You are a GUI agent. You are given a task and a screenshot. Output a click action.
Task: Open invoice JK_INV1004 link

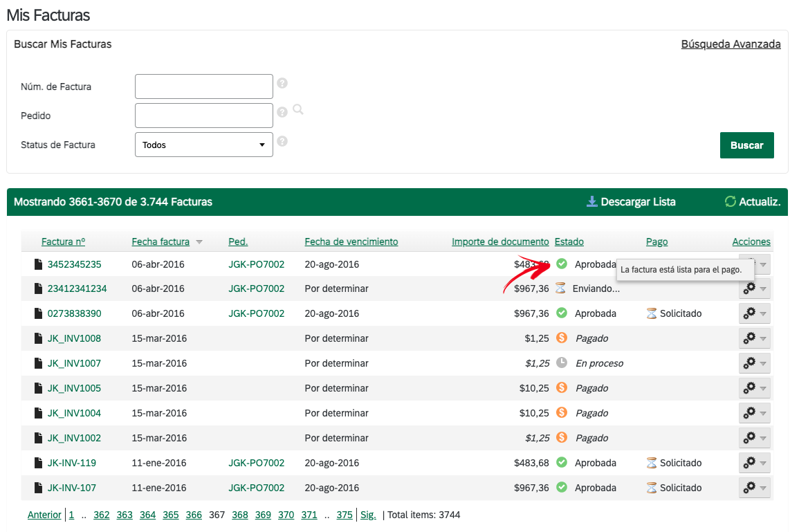pos(75,413)
